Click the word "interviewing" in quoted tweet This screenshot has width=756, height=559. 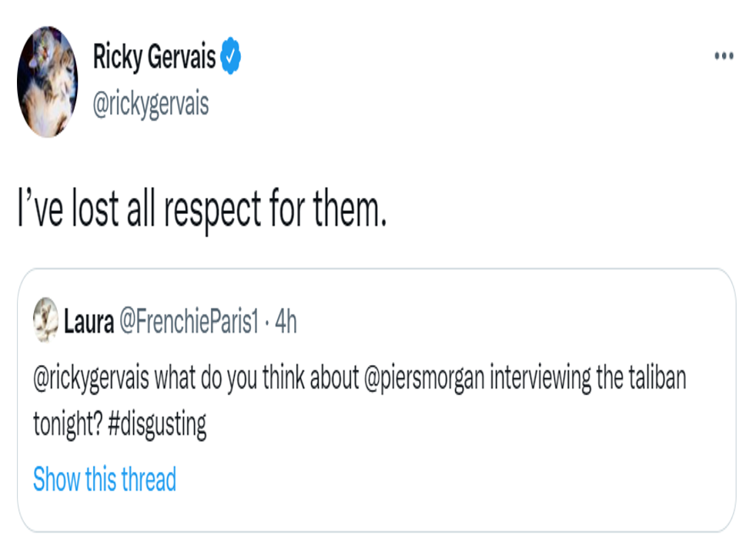coord(536,379)
